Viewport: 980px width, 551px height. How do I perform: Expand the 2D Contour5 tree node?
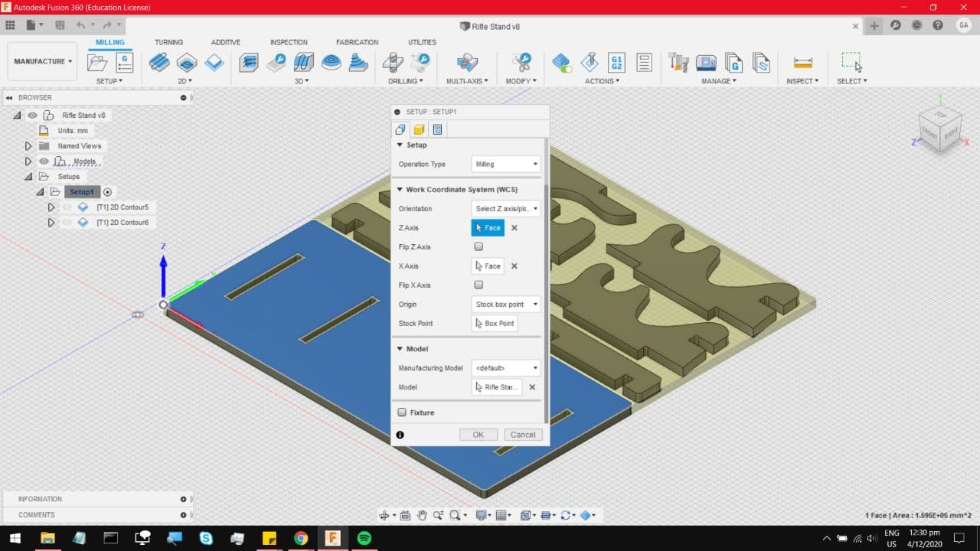pos(51,207)
